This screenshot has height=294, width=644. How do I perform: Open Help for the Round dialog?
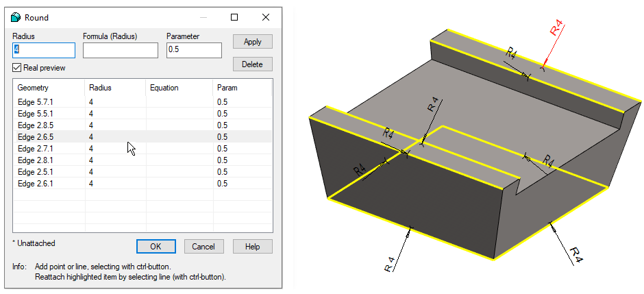252,247
